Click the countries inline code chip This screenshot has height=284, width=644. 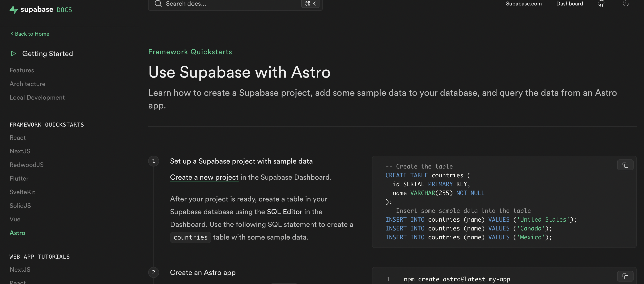(190, 237)
